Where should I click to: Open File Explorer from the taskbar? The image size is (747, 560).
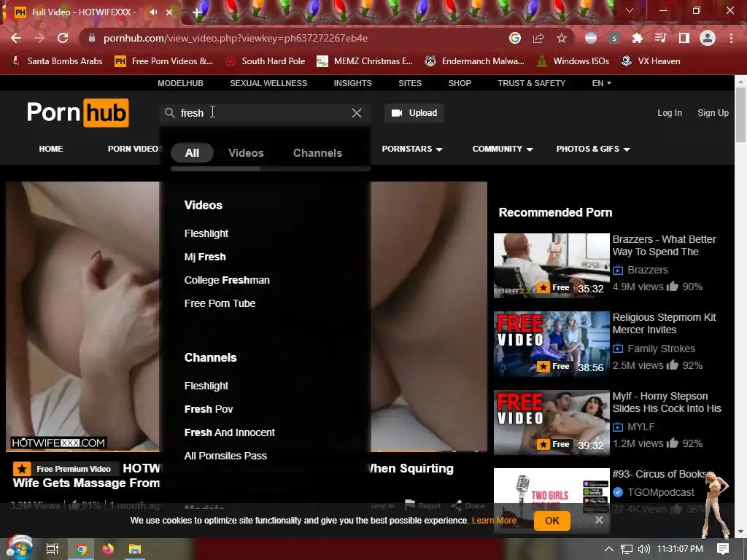click(x=135, y=549)
